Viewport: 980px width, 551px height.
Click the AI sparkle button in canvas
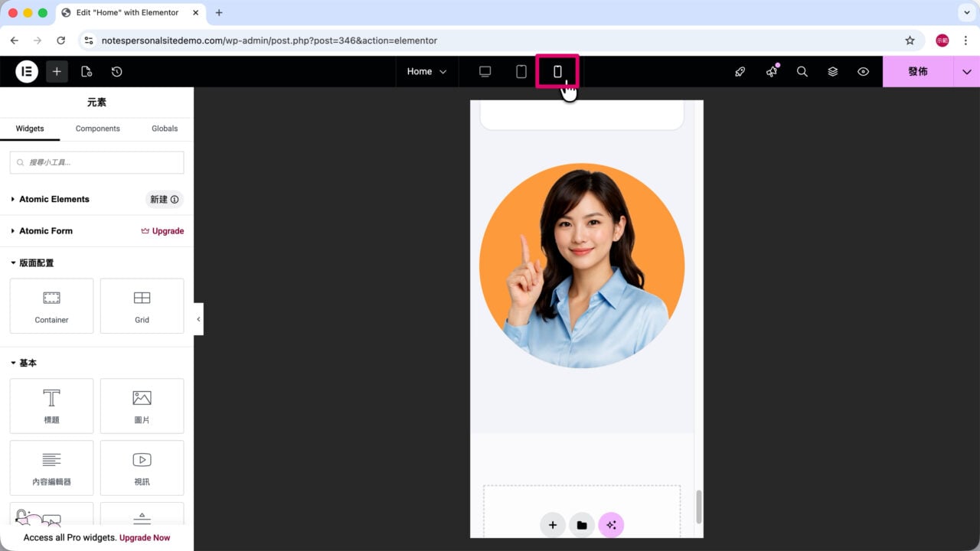611,525
